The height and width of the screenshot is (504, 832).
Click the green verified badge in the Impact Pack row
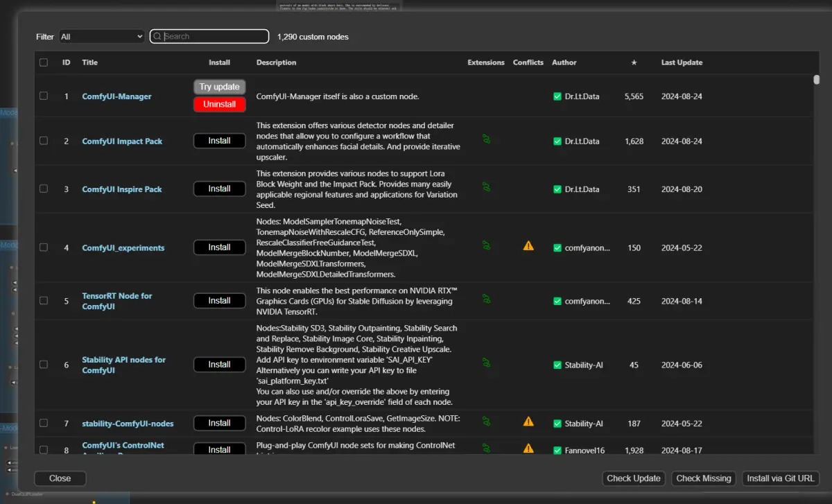click(557, 141)
